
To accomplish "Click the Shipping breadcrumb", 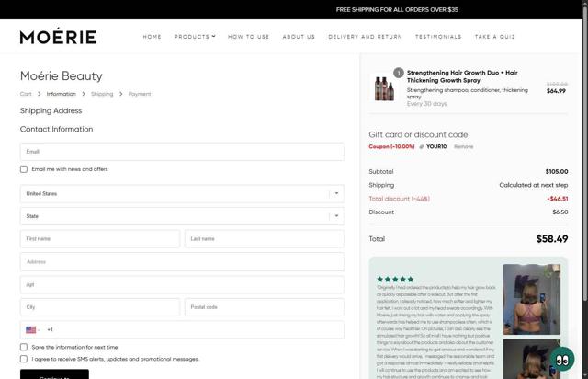I will (102, 94).
